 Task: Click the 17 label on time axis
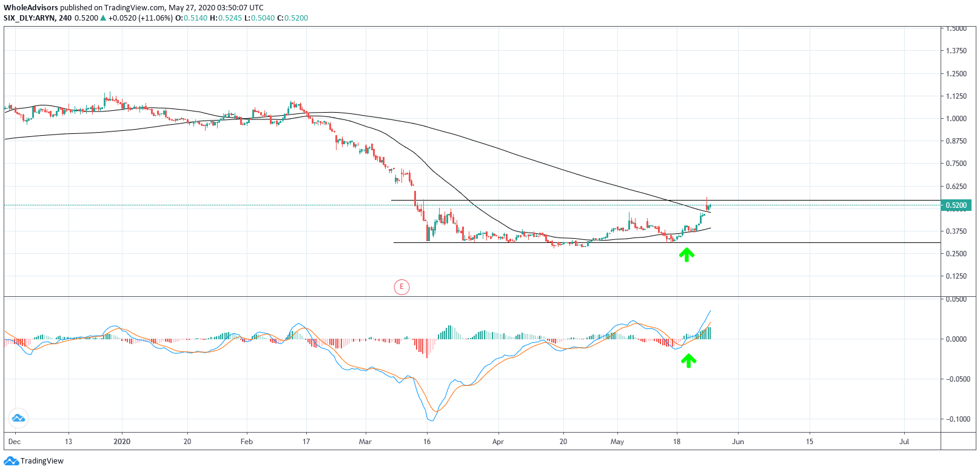[x=306, y=442]
